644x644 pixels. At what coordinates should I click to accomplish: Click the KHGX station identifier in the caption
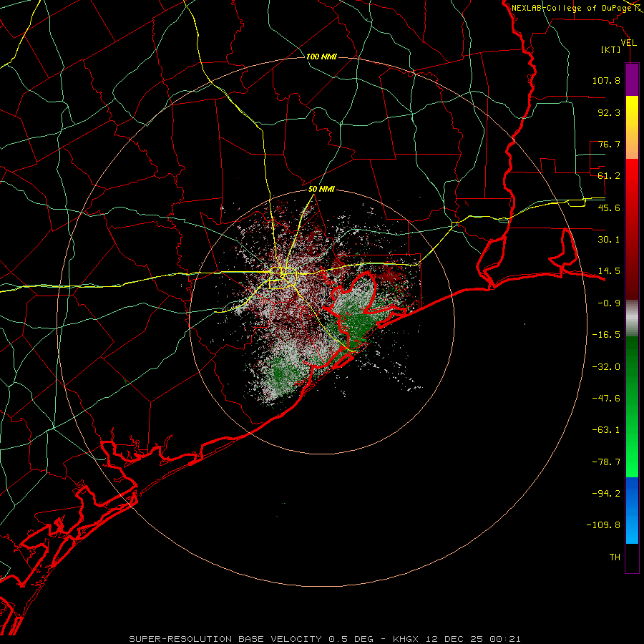coord(406,639)
